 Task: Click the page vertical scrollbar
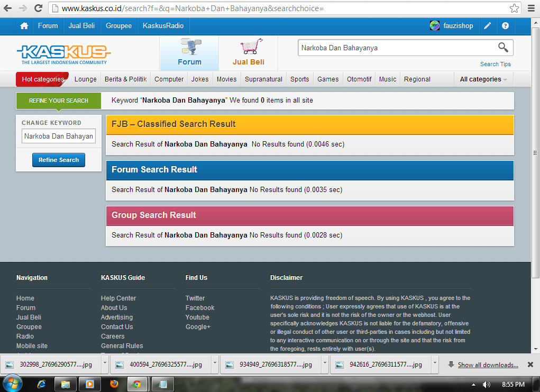[536, 153]
